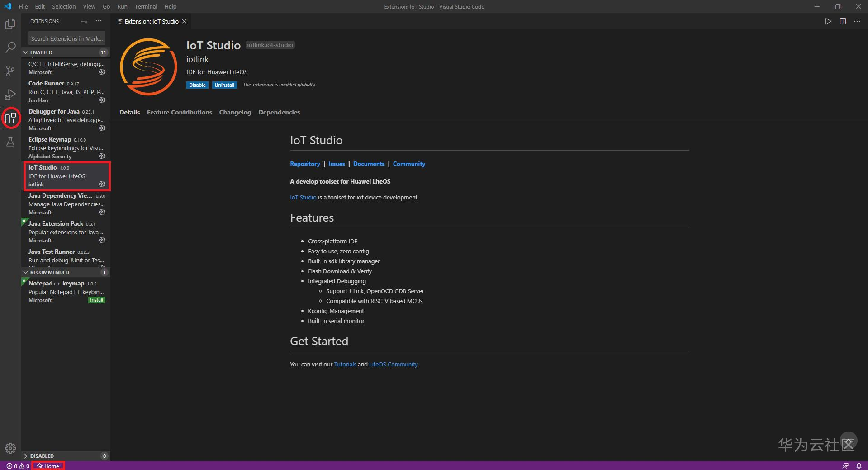
Task: Open Run and Debug view
Action: point(10,95)
